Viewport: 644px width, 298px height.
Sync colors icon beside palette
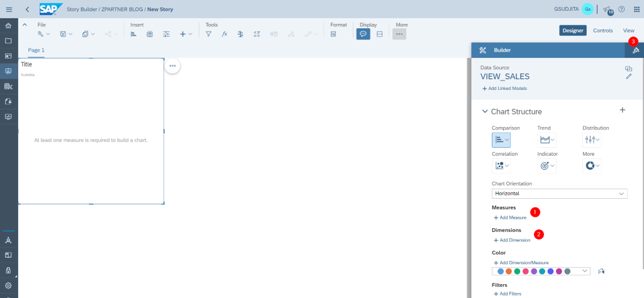[x=601, y=272]
